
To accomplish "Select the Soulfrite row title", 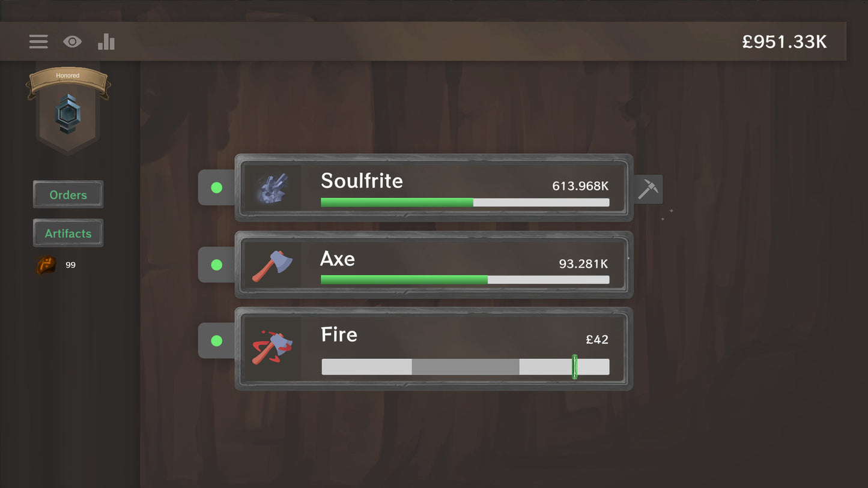I will [362, 181].
